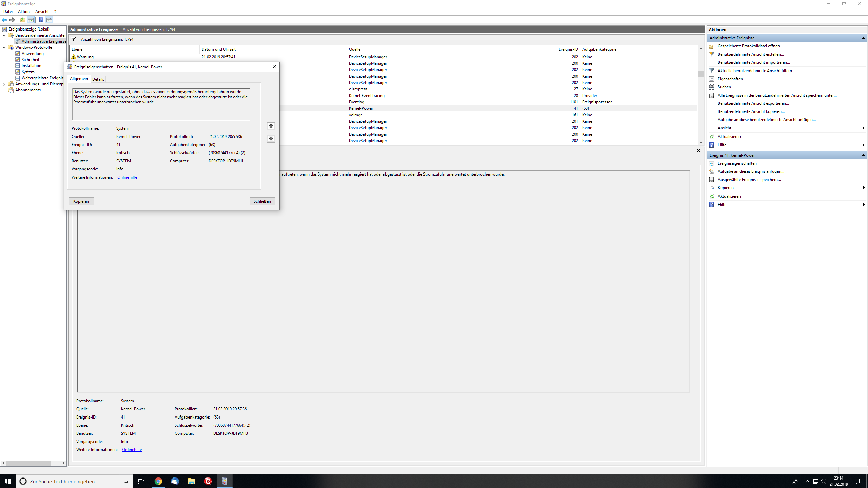Refresh events via the Aktualisieren icon
Image resolution: width=868 pixels, height=488 pixels.
pos(712,136)
